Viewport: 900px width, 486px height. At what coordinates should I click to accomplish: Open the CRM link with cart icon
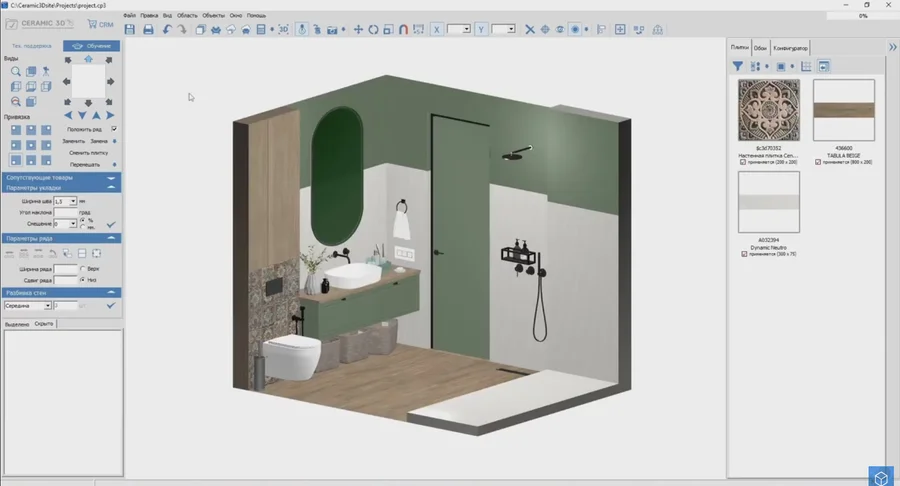tap(99, 24)
